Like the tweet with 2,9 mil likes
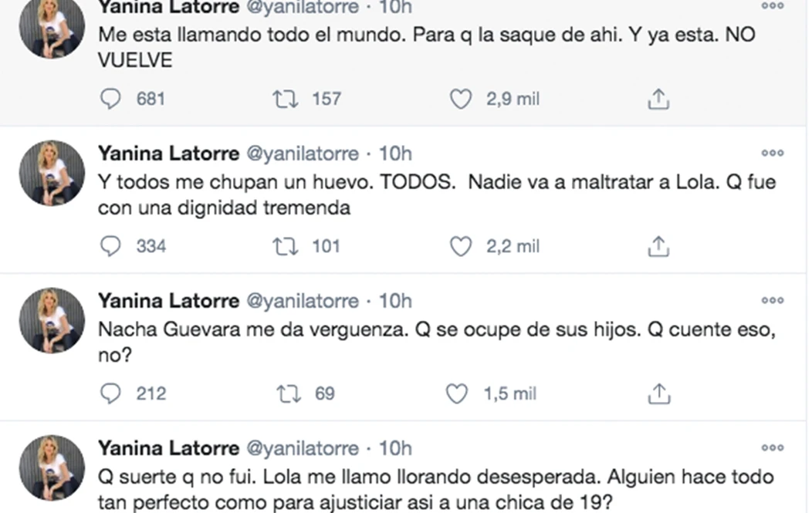 pyautogui.click(x=461, y=99)
